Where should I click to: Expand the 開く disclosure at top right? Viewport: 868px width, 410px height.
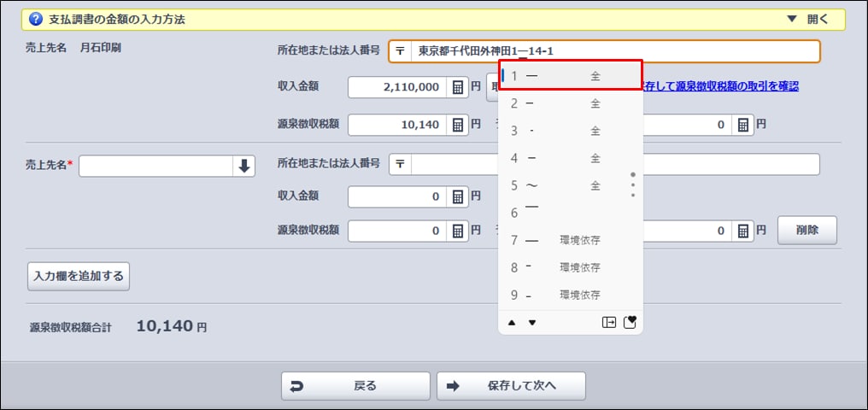point(806,19)
